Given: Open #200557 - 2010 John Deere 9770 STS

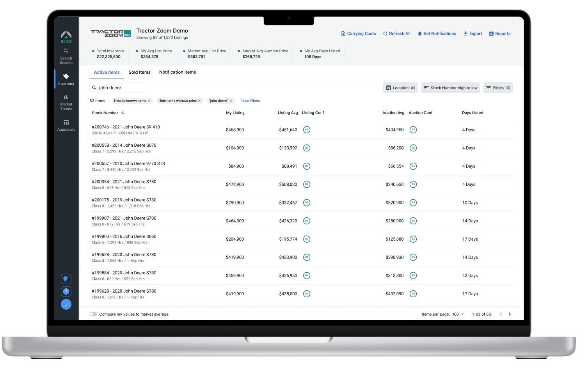Looking at the screenshot, I should [x=128, y=163].
